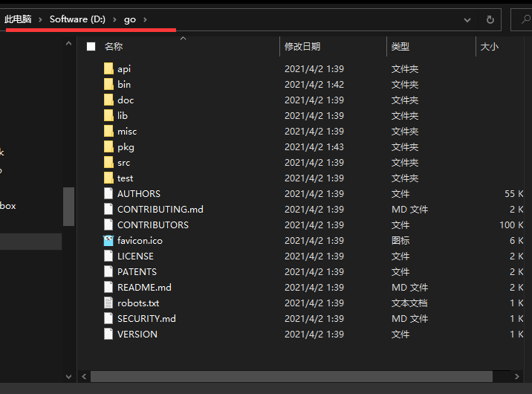
Task: Select the test folder icon
Action: [108, 178]
